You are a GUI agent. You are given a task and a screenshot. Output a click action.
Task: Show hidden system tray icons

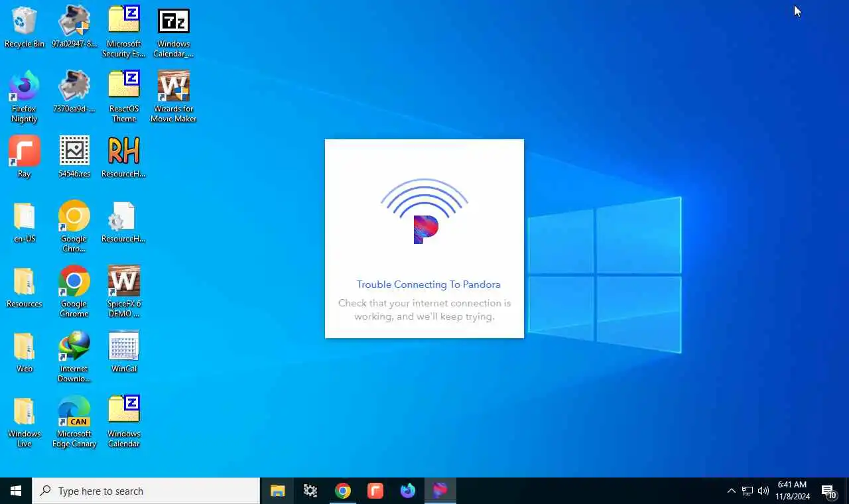point(731,491)
